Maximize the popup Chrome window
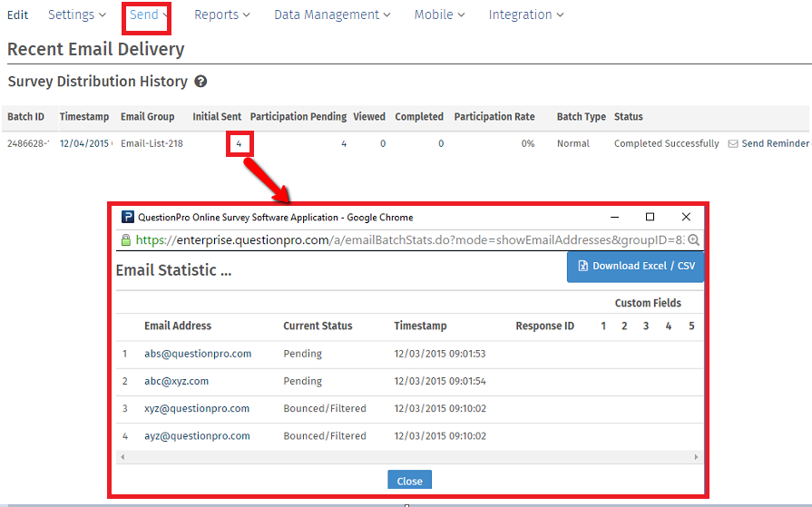This screenshot has height=507, width=812. (650, 218)
